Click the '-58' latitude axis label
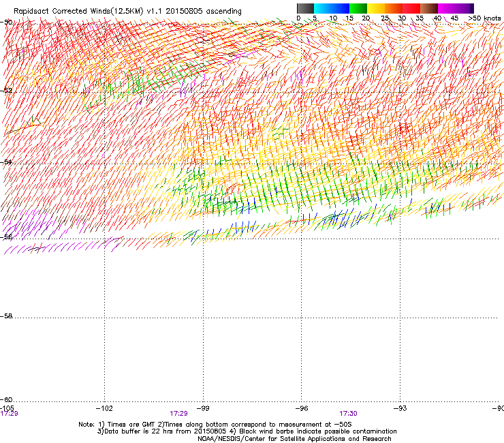This screenshot has width=504, height=443. 6,316
